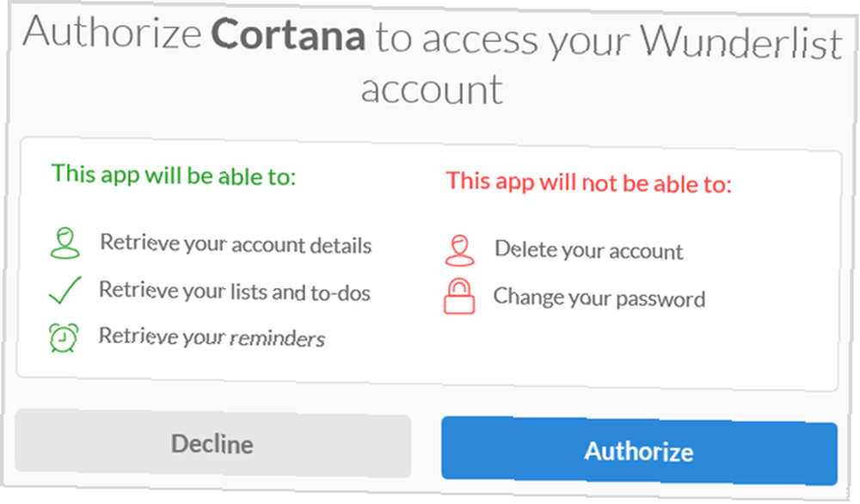Click the red padlock password icon

[x=459, y=296]
